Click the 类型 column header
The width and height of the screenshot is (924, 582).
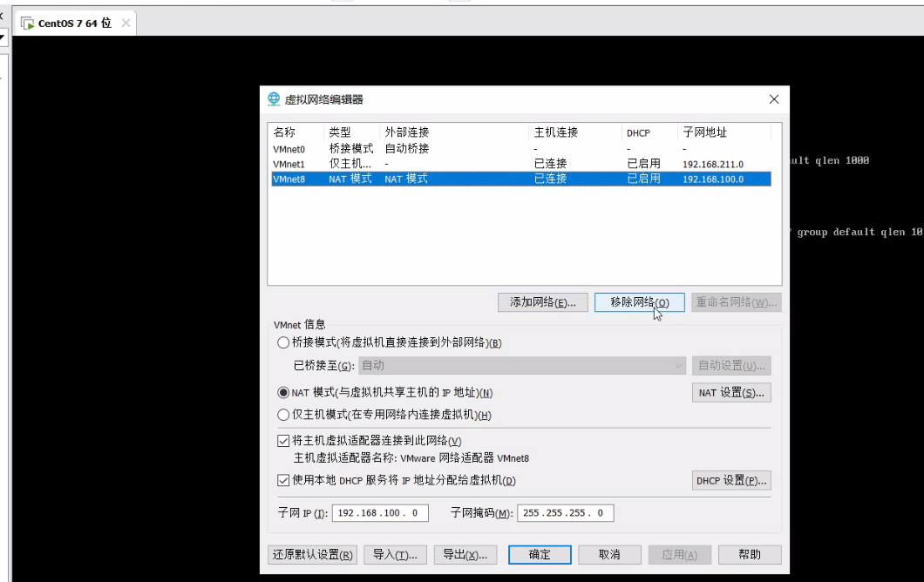351,132
